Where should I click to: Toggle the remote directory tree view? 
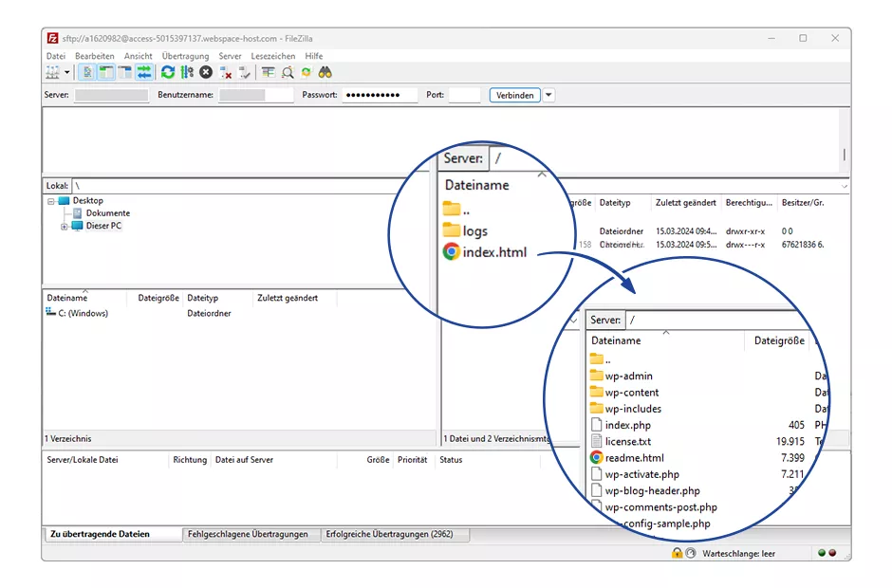point(124,72)
